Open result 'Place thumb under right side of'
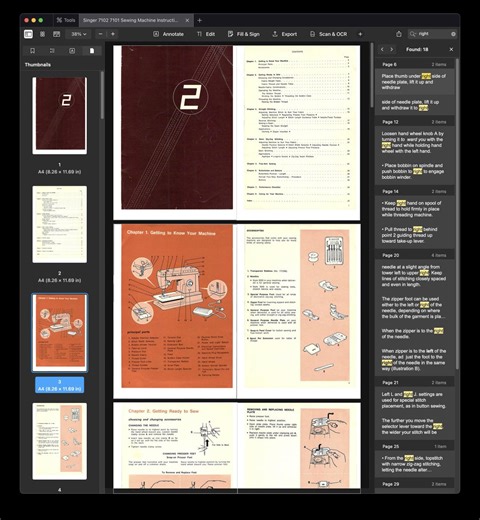The image size is (480, 520). (415, 82)
